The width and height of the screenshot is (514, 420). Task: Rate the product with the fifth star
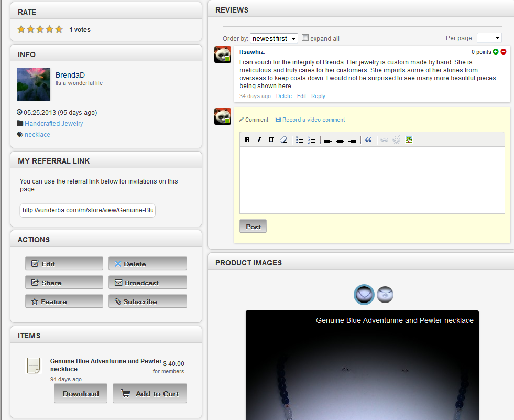point(59,29)
